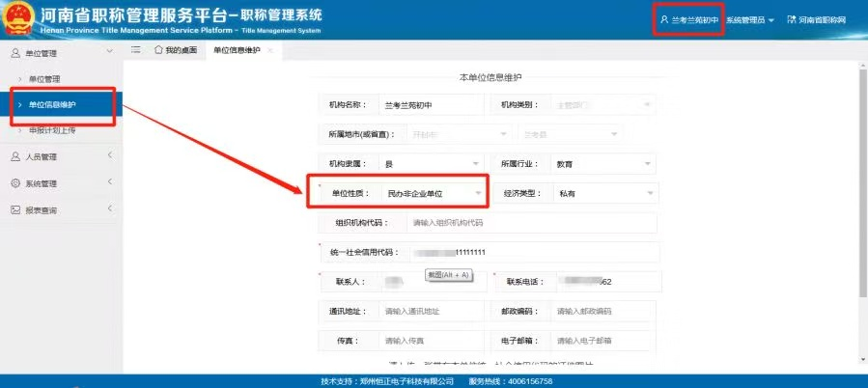The height and width of the screenshot is (388, 868).
Task: Open the 单位性质 dropdown
Action: tap(434, 194)
